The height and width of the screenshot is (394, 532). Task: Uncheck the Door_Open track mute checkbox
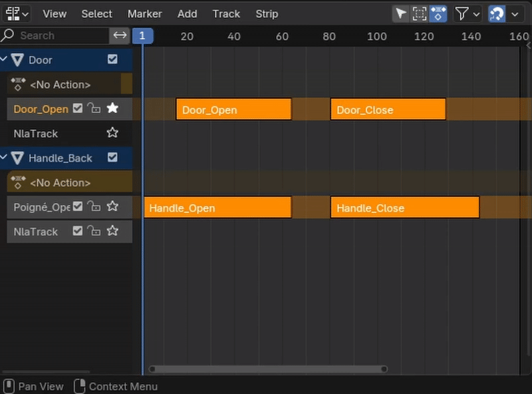(x=78, y=108)
